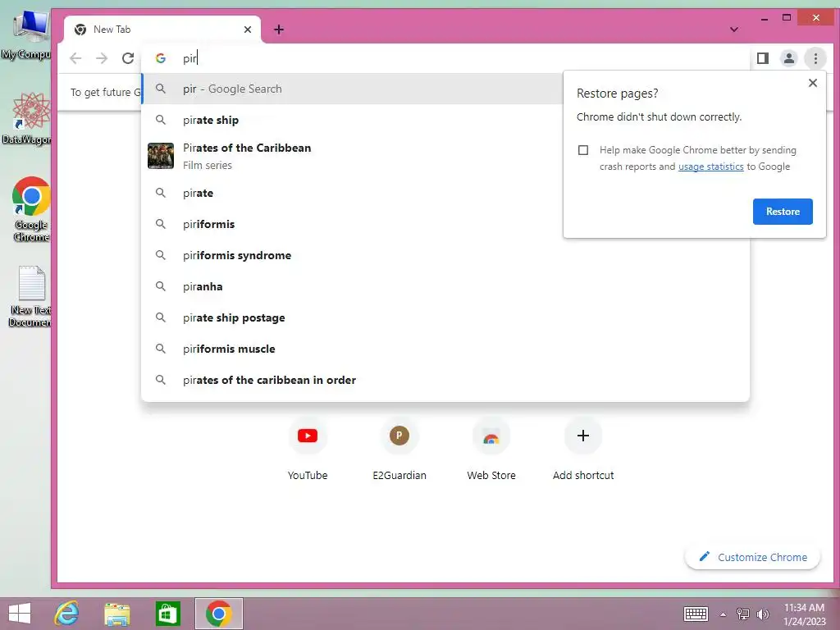Open the YouTube shortcut

tap(308, 449)
